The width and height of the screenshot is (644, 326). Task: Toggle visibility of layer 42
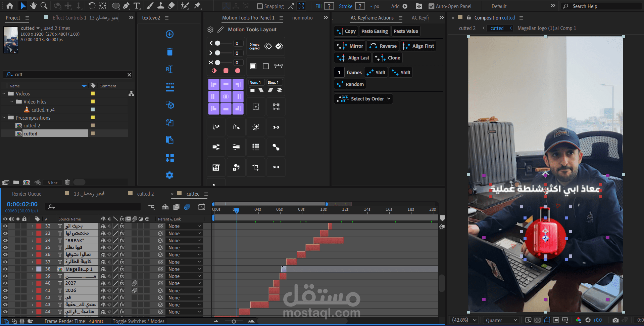coord(5,297)
